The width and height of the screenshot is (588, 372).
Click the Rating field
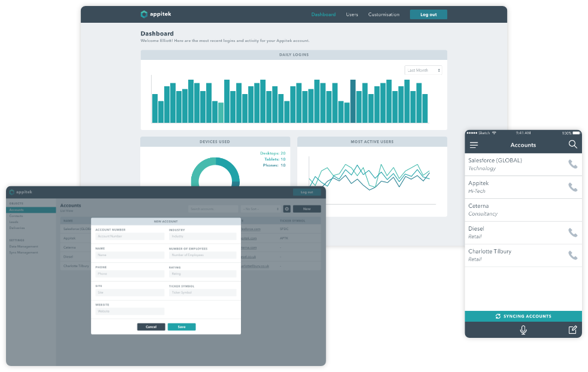203,274
